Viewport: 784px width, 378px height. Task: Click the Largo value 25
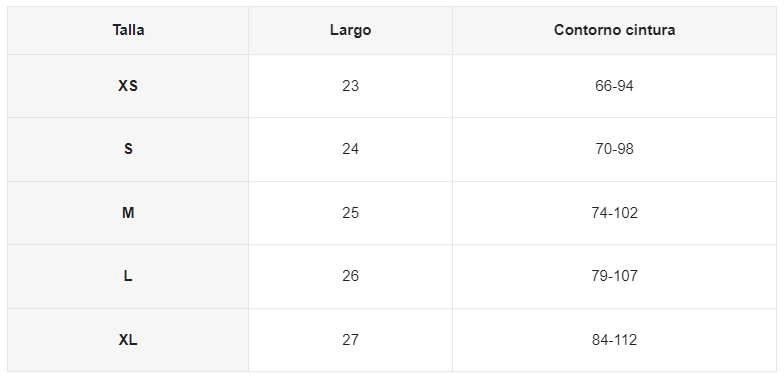tap(350, 213)
